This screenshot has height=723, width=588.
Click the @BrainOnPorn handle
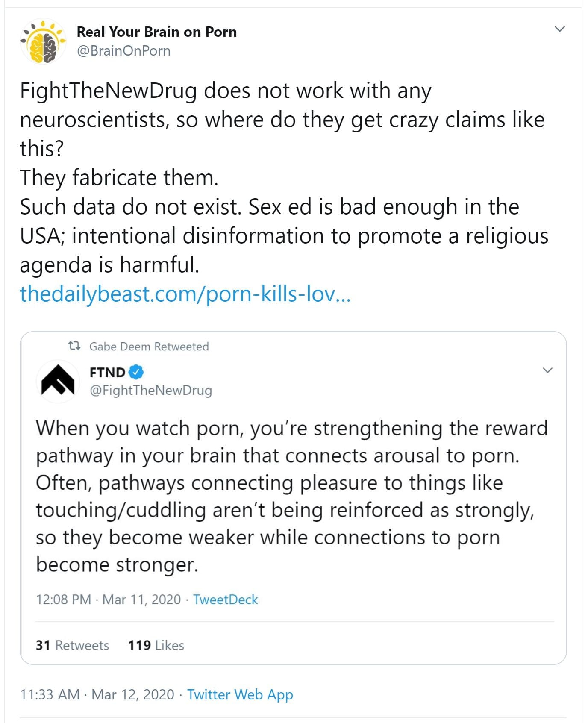point(123,51)
